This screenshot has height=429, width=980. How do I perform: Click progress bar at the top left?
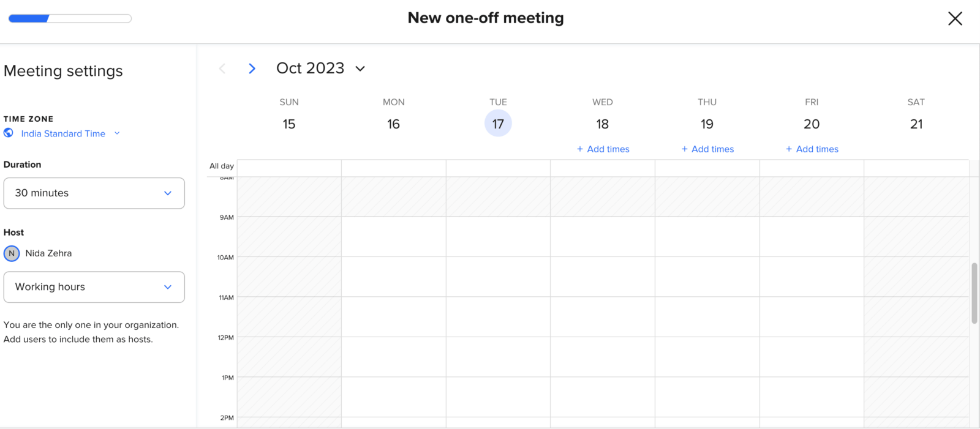pos(70,18)
